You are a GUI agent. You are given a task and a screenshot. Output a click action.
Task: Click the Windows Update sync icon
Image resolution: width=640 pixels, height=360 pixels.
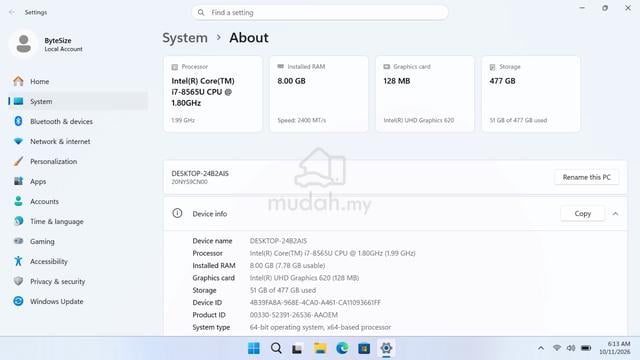(x=18, y=301)
